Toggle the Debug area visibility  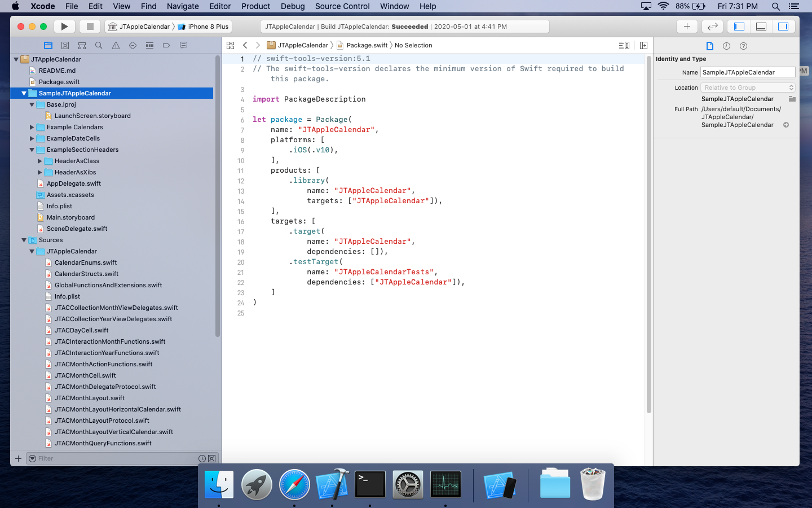[x=761, y=27]
